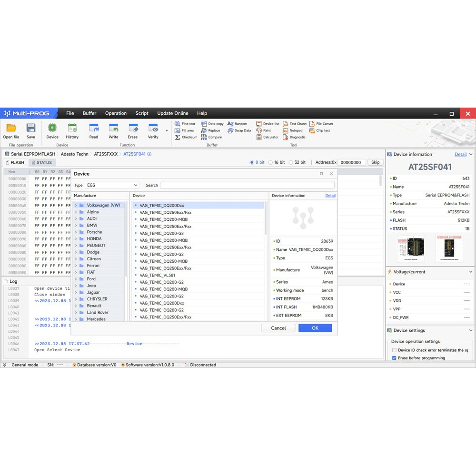Click OK in the Device dialog
Image resolution: width=476 pixels, height=476 pixels.
click(315, 328)
